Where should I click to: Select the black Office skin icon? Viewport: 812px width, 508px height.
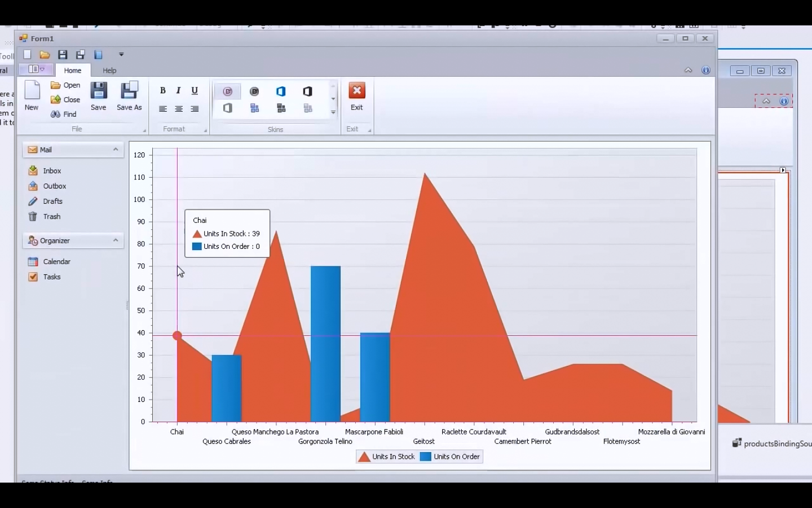pos(307,91)
